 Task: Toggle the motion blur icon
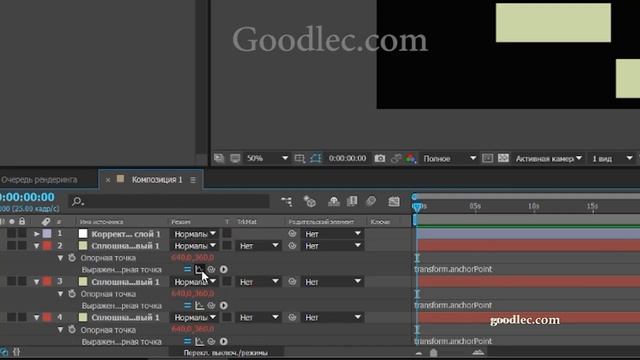coord(371,201)
